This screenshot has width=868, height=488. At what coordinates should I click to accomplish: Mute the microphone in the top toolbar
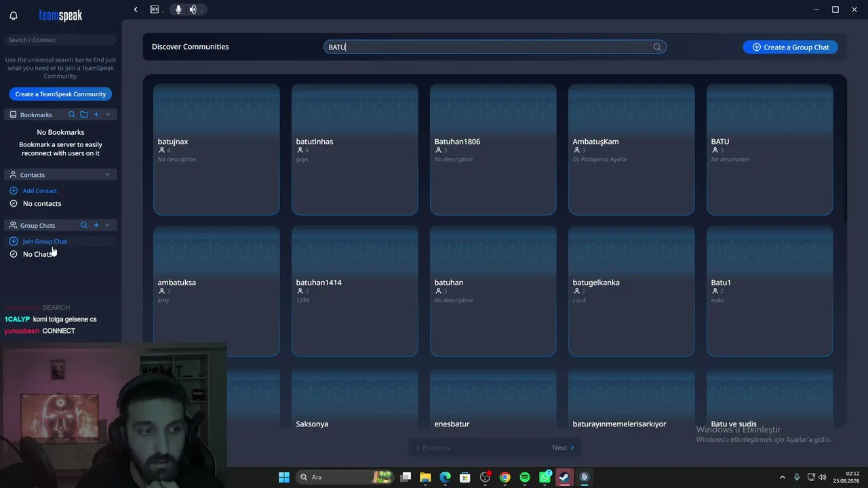(x=178, y=9)
